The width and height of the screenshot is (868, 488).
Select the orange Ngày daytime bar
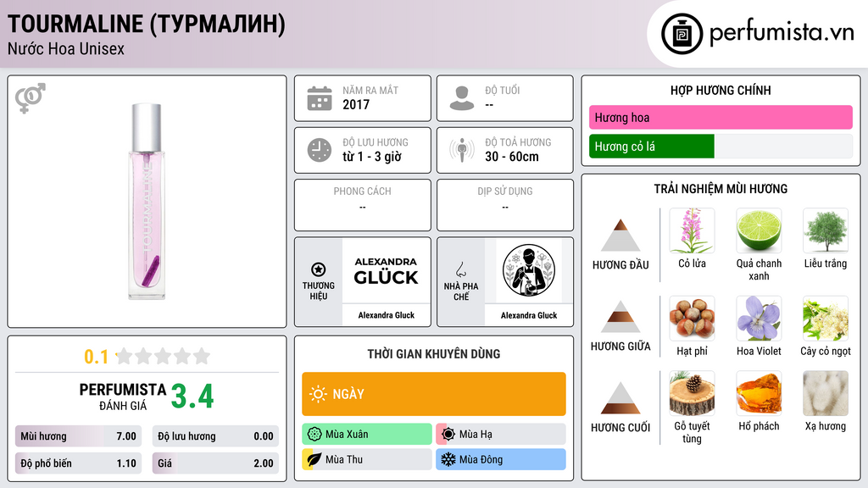click(434, 394)
